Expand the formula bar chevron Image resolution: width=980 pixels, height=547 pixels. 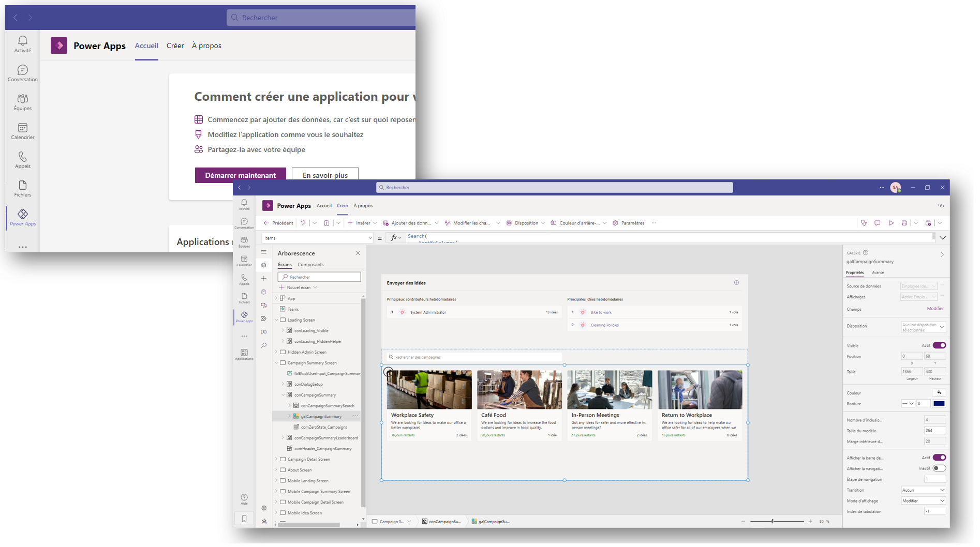(943, 238)
